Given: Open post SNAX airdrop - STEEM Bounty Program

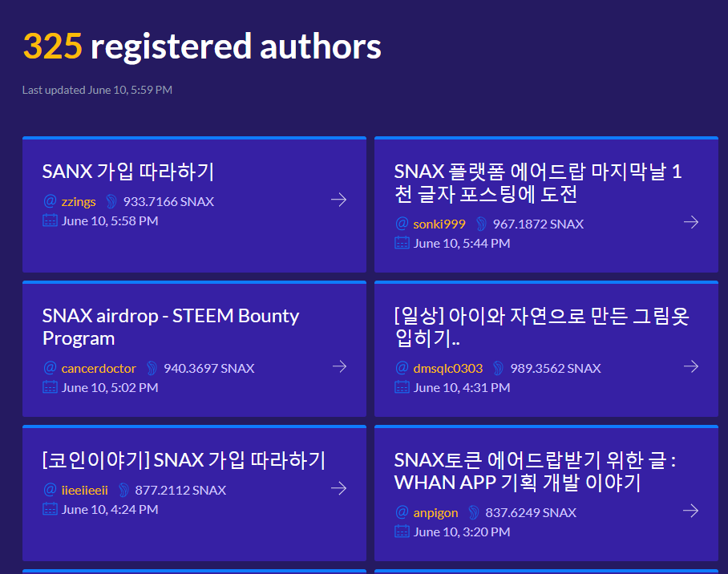Looking at the screenshot, I should pyautogui.click(x=171, y=327).
